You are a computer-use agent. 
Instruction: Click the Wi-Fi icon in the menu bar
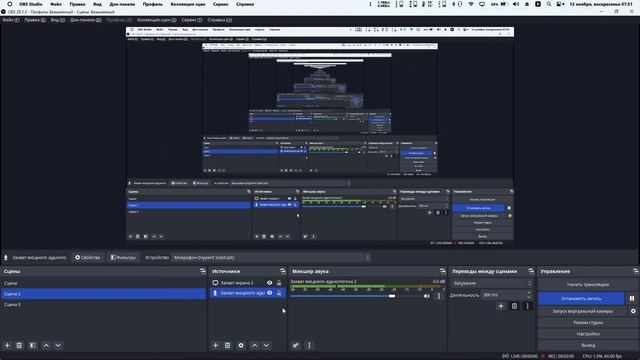pos(471,4)
